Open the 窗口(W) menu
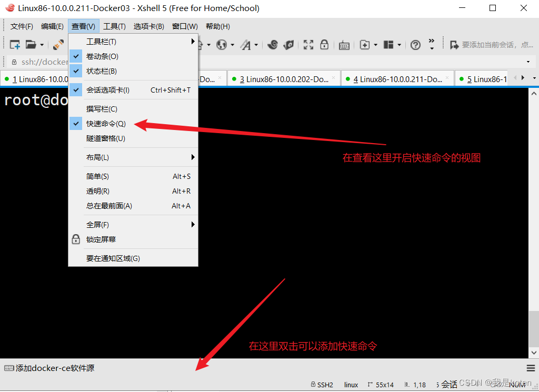This screenshot has width=539, height=392. 185,26
